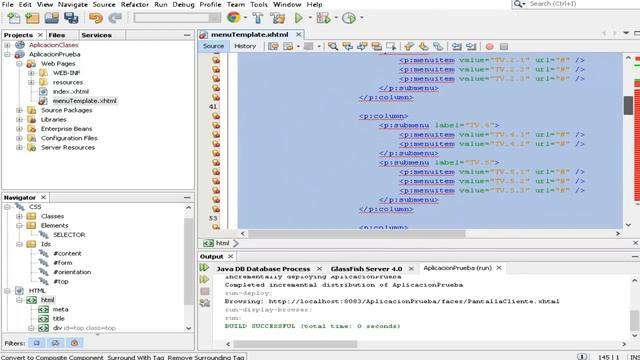Click the Output panel horizontal scrollbar thumb
The width and height of the screenshot is (640, 360).
tap(295, 344)
